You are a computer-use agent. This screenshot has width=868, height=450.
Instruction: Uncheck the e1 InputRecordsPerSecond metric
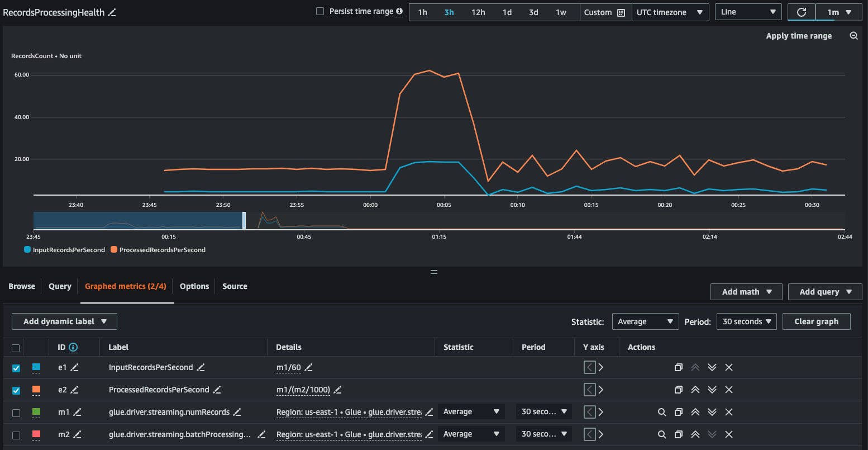click(x=16, y=368)
